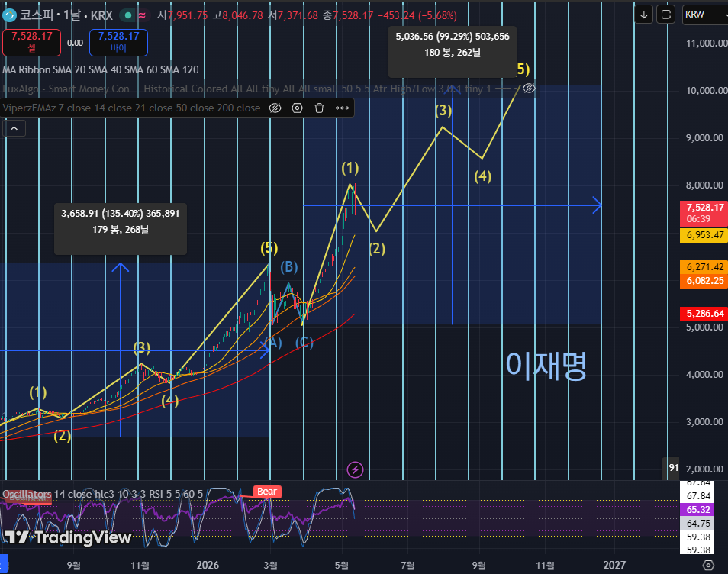The image size is (728, 574).
Task: Open the 코스피 · 1날 · KRX symbol title
Action: coord(66,15)
